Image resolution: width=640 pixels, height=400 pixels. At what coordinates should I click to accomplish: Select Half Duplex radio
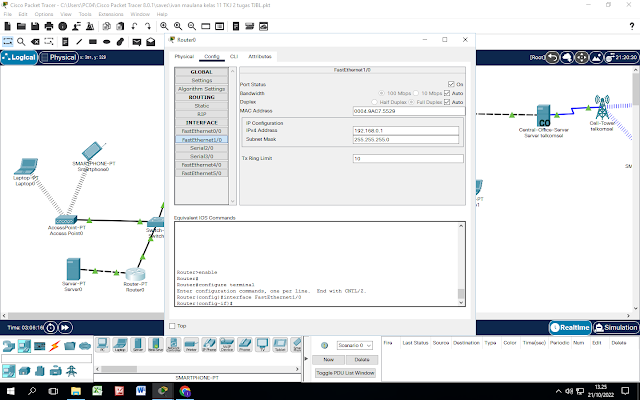coord(374,102)
